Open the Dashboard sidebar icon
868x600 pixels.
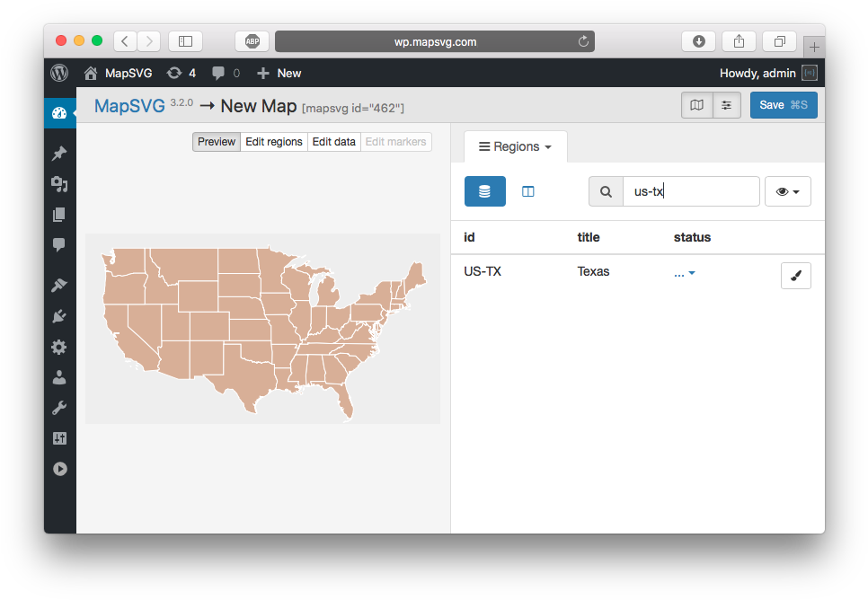[x=59, y=113]
